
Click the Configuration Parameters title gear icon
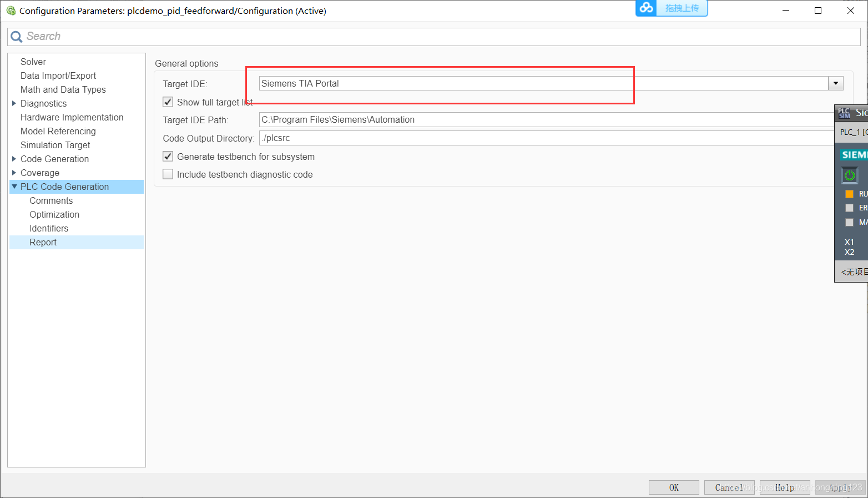11,11
